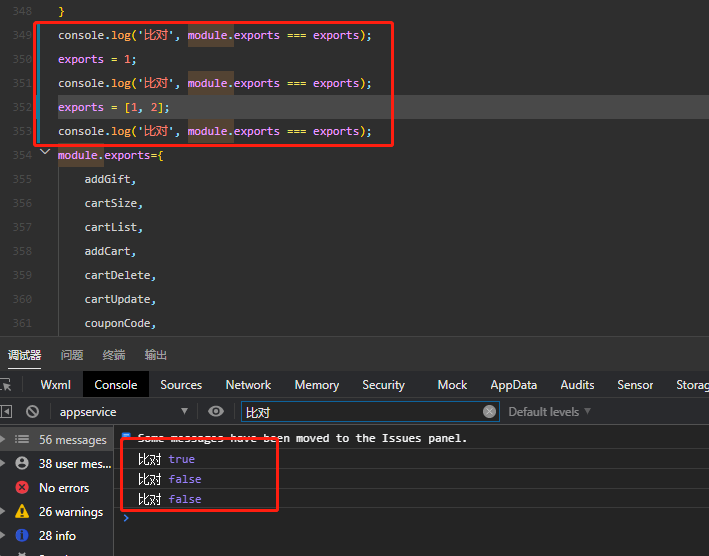Image resolution: width=709 pixels, height=556 pixels.
Task: Click the '比对 true' console output
Action: [166, 459]
